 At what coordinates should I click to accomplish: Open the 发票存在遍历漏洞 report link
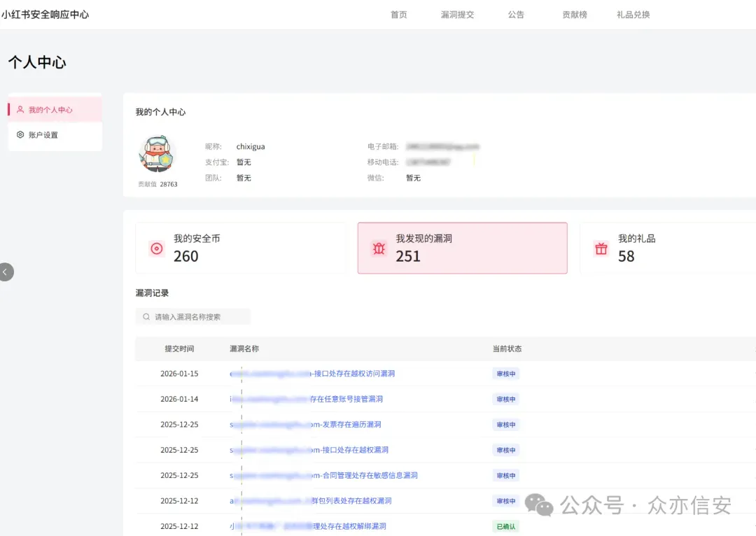(x=305, y=425)
